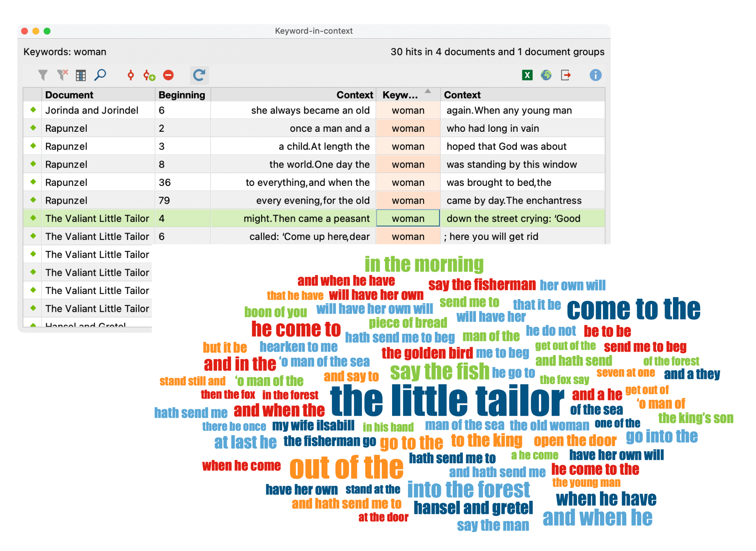Screen dimensions: 756x551
Task: Open the select columns table icon
Action: click(81, 75)
